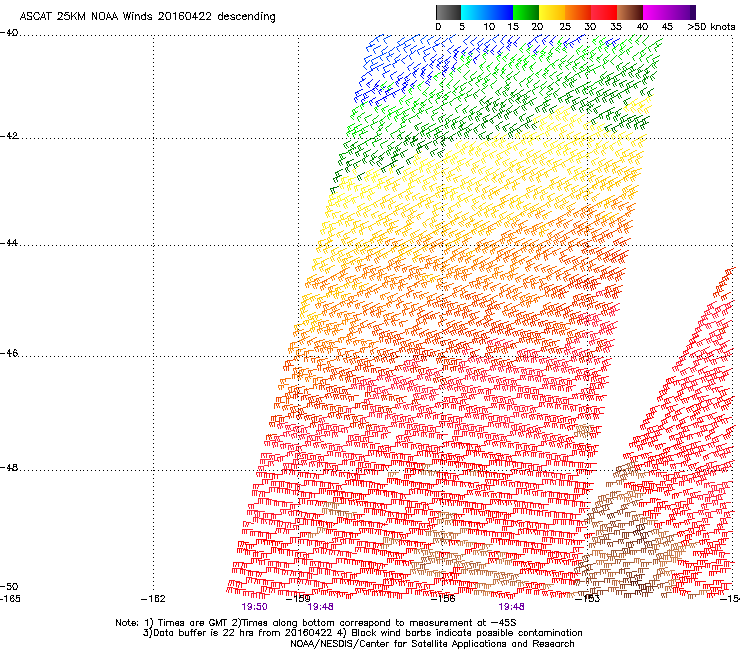Click the magenta 40-45 knots legend segment
The width and height of the screenshot is (740, 650).
coord(656,12)
